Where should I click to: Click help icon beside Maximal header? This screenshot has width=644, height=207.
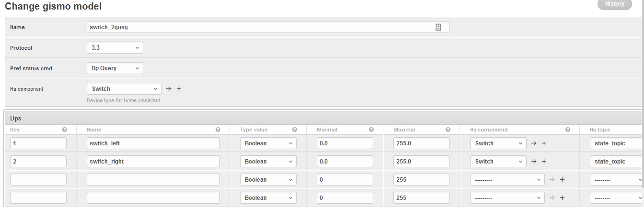pos(448,130)
